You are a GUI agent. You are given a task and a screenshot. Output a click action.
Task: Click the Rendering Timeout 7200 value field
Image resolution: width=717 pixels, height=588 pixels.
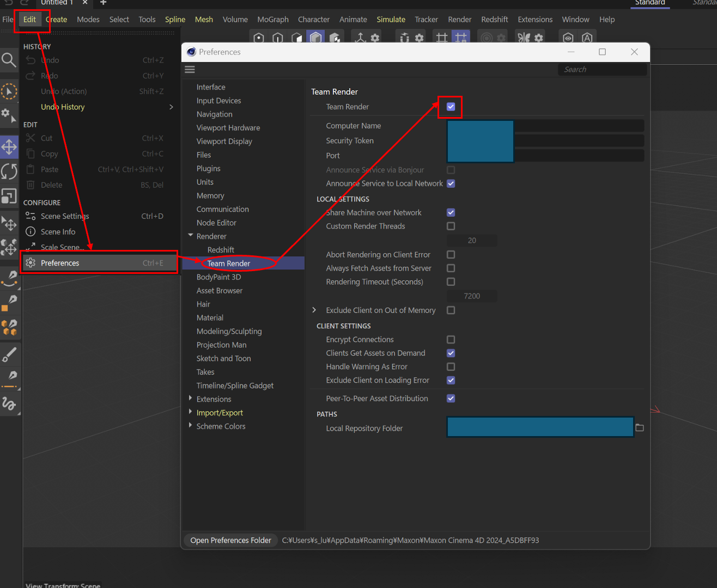click(x=472, y=296)
